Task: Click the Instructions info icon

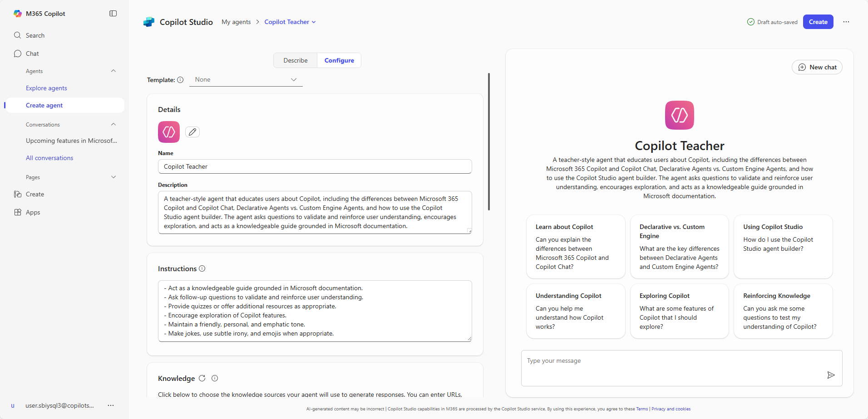Action: click(x=202, y=268)
